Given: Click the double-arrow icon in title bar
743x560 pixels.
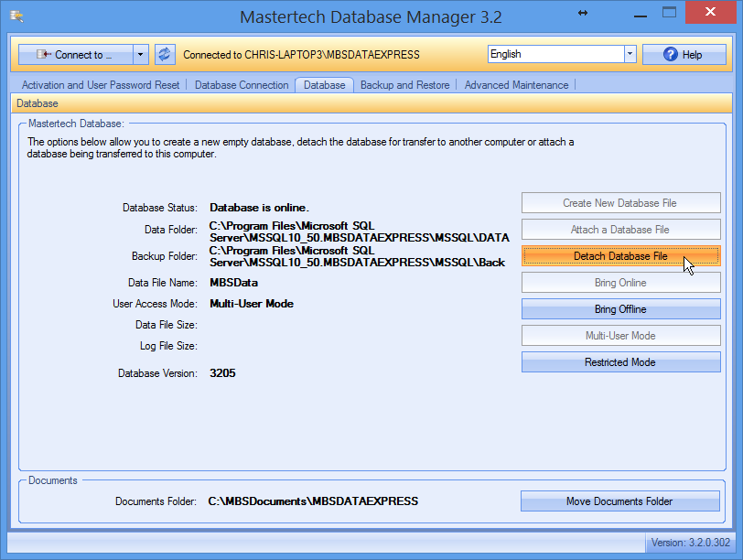Looking at the screenshot, I should pyautogui.click(x=583, y=13).
